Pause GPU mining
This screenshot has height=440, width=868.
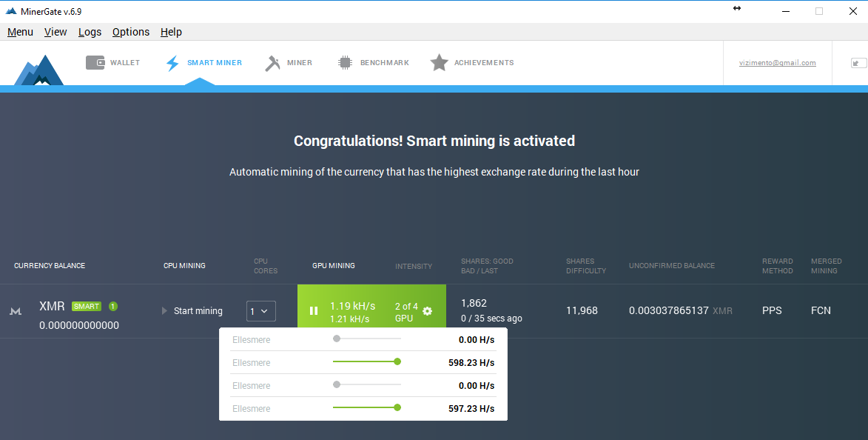(313, 311)
